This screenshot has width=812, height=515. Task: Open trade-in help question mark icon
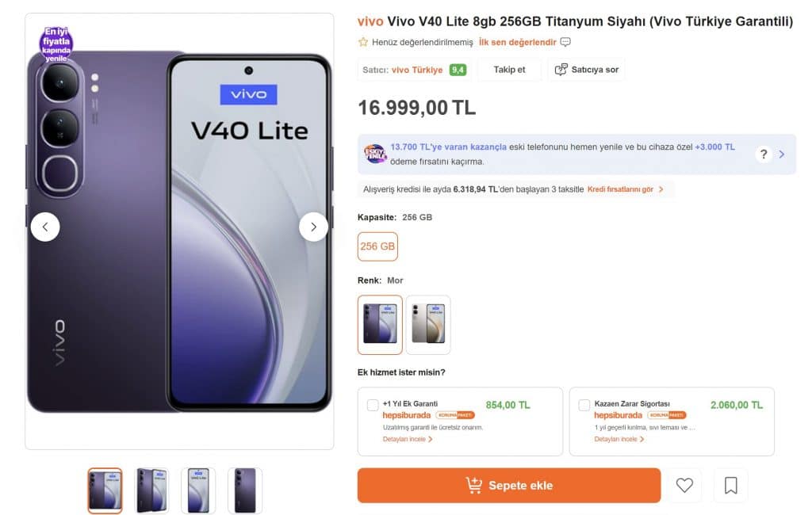pos(764,154)
